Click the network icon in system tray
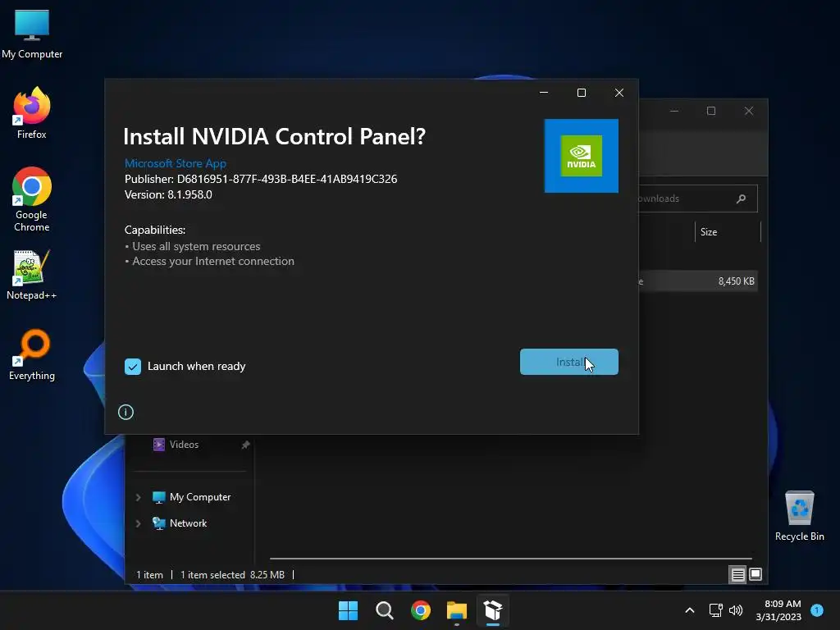840x630 pixels. coord(715,610)
